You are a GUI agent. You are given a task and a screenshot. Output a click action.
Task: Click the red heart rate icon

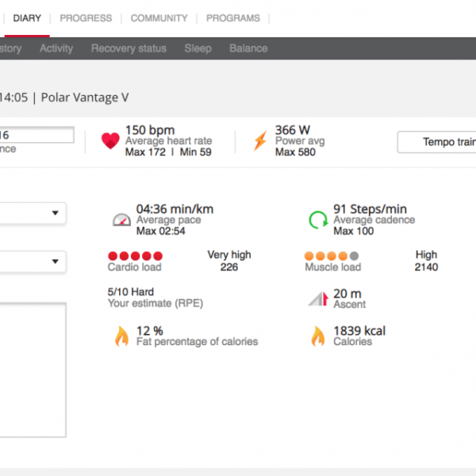point(110,141)
